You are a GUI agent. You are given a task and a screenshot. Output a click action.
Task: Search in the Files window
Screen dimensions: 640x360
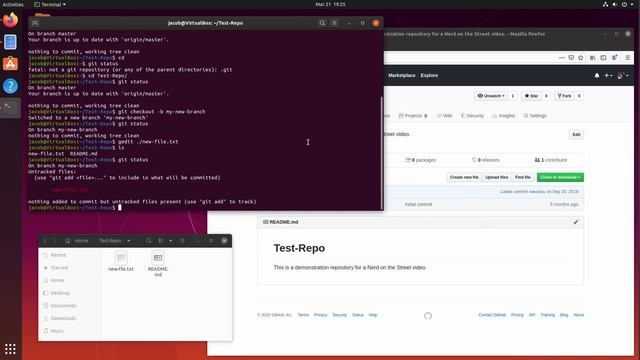(x=149, y=241)
